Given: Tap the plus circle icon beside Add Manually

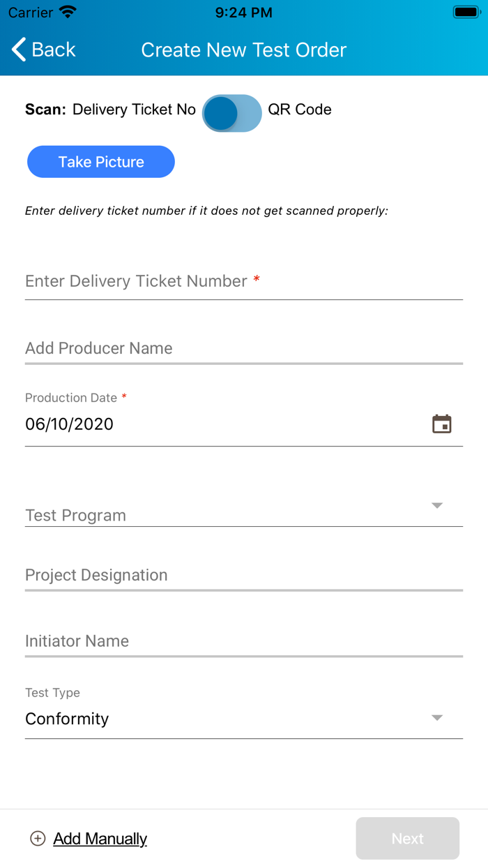Looking at the screenshot, I should (38, 839).
